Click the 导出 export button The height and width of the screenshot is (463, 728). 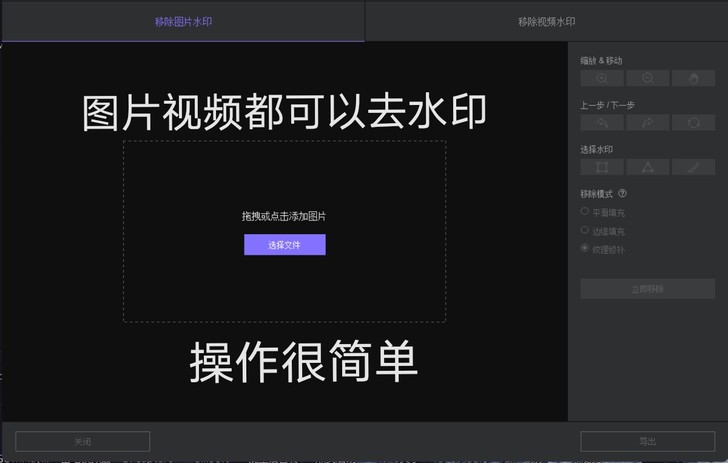(x=648, y=441)
